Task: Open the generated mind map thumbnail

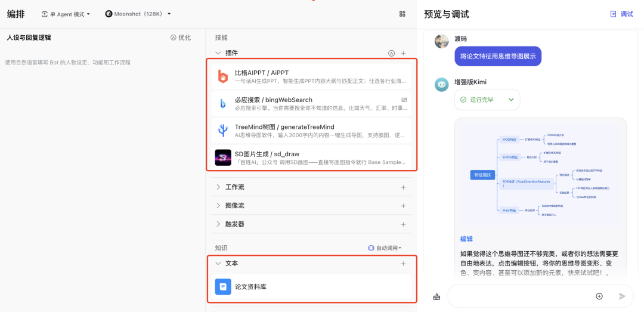Action: pyautogui.click(x=540, y=174)
